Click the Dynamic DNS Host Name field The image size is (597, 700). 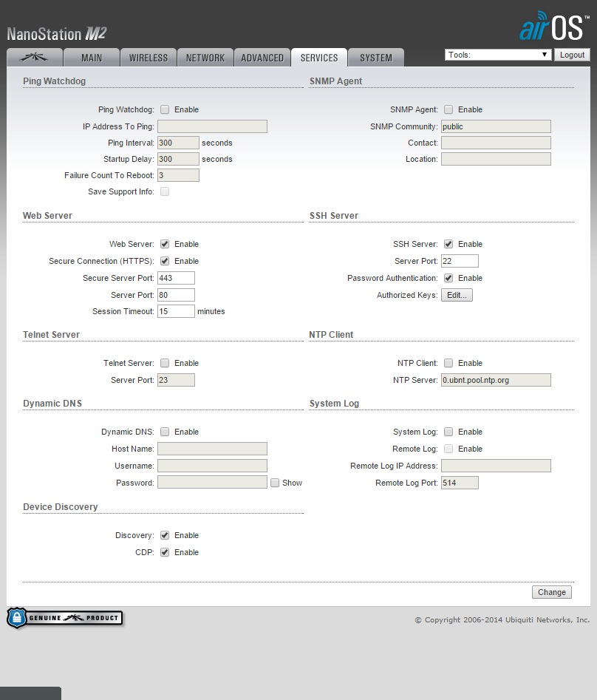coord(212,449)
